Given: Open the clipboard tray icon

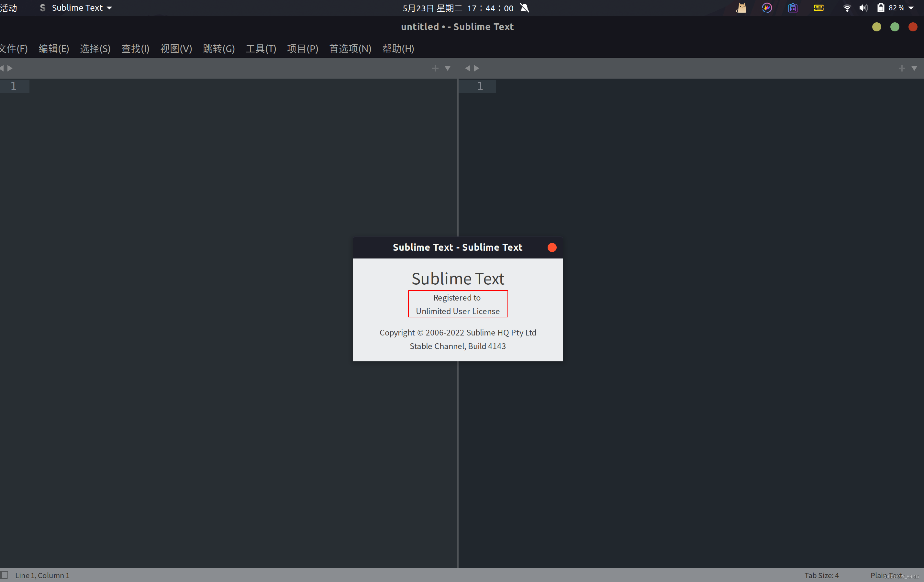Looking at the screenshot, I should click(x=793, y=8).
